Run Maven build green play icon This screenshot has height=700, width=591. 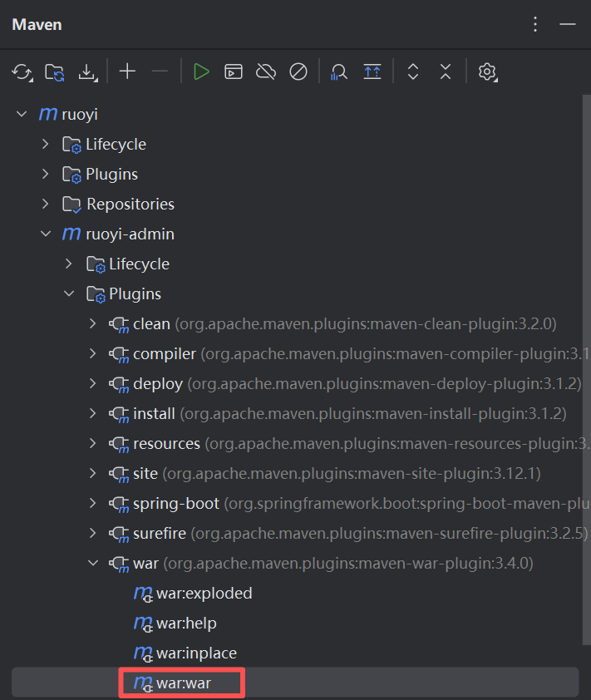tap(201, 71)
